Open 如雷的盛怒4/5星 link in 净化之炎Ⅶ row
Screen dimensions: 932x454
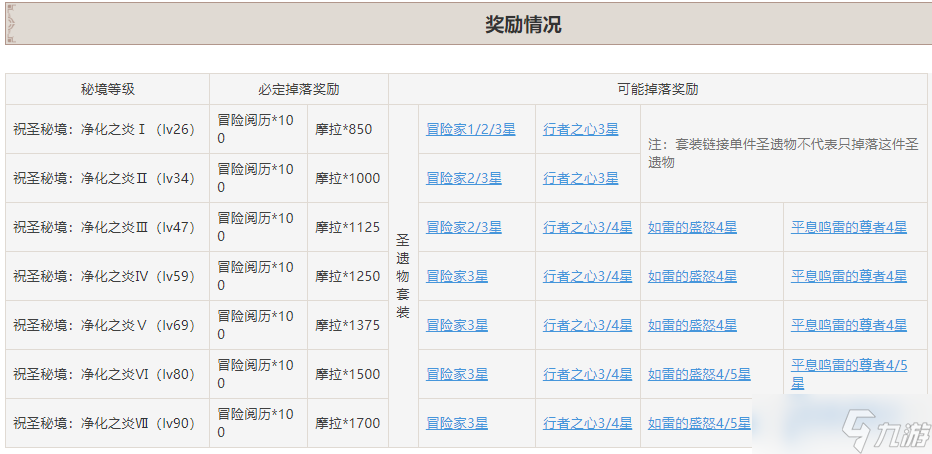699,424
